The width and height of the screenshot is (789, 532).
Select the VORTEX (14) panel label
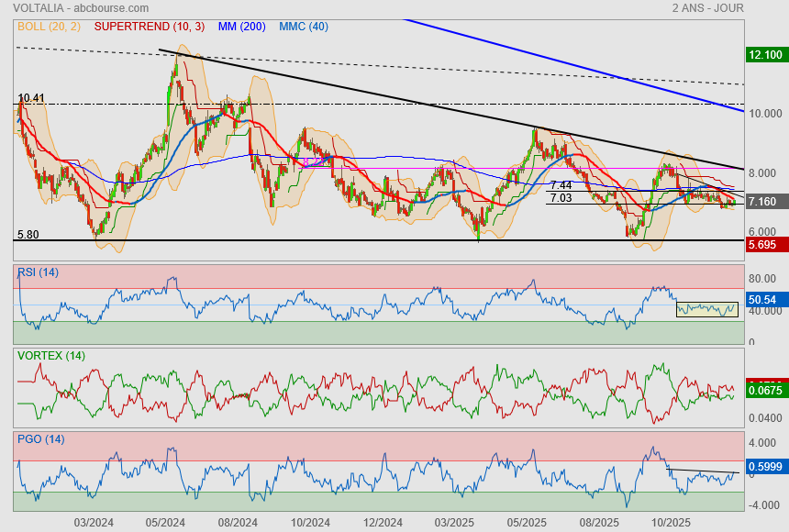pyautogui.click(x=50, y=355)
